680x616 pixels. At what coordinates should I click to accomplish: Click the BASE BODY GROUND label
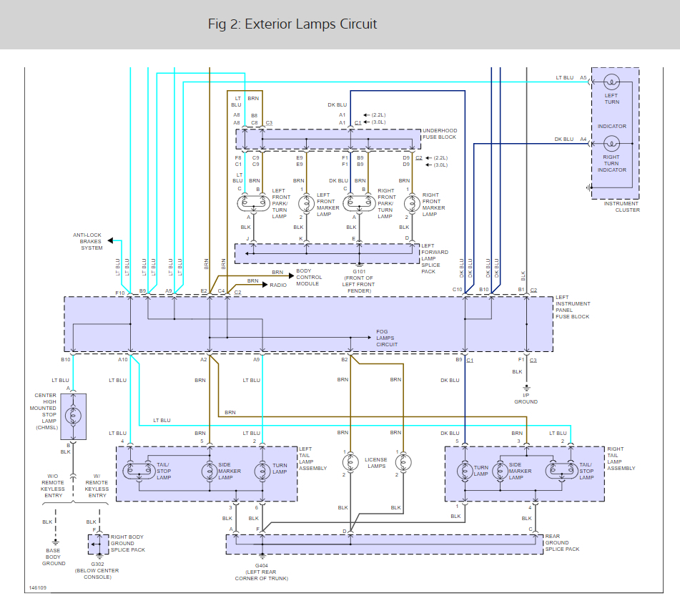[54, 557]
